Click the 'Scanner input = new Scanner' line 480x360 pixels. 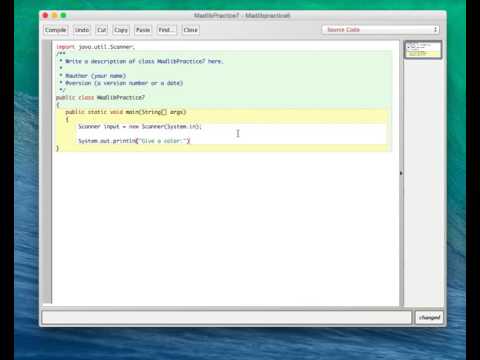tap(140, 127)
